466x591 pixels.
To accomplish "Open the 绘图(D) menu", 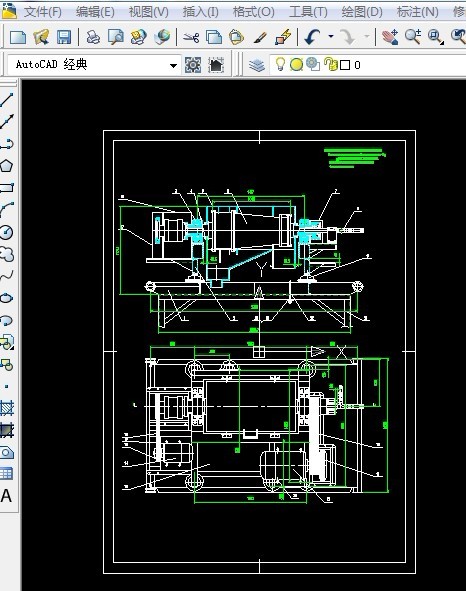I will (x=362, y=12).
